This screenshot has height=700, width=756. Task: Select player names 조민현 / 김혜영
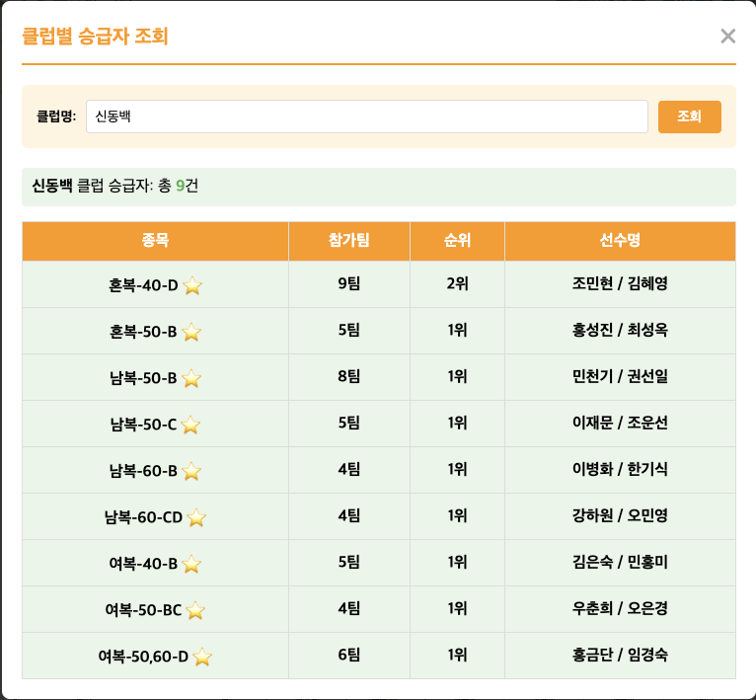620,284
